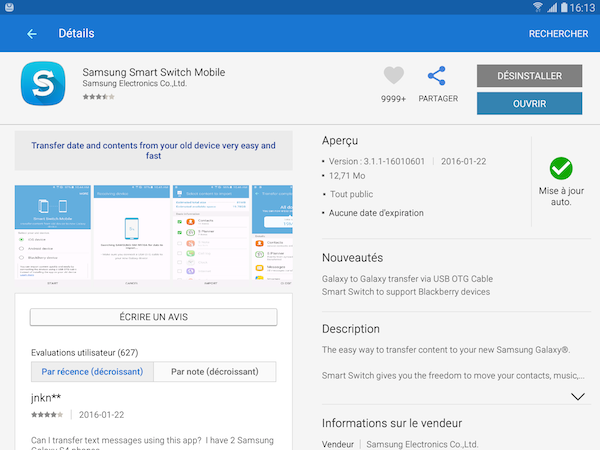
Task: Tap the 12,71 Mo size entry
Action: (x=347, y=176)
